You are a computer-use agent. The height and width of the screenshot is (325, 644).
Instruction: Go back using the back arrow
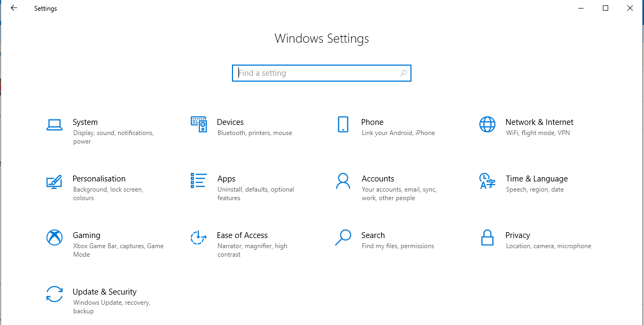click(x=14, y=8)
